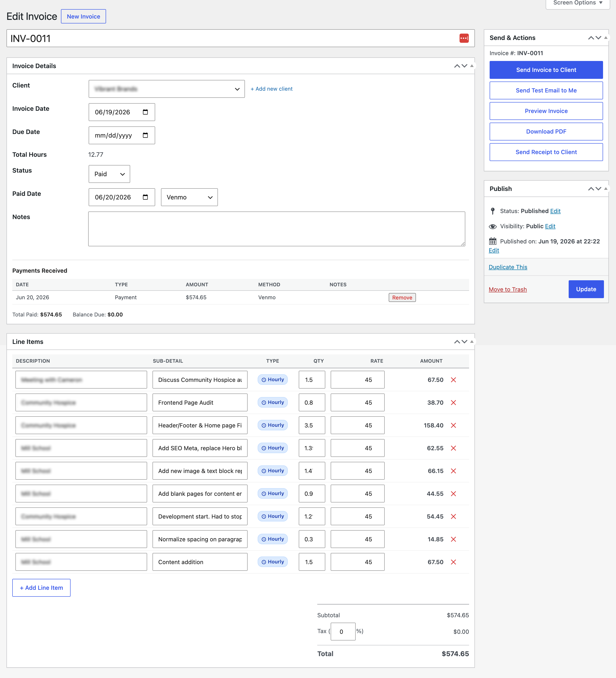The image size is (616, 678).
Task: Click the Tax percentage input
Action: tap(343, 632)
